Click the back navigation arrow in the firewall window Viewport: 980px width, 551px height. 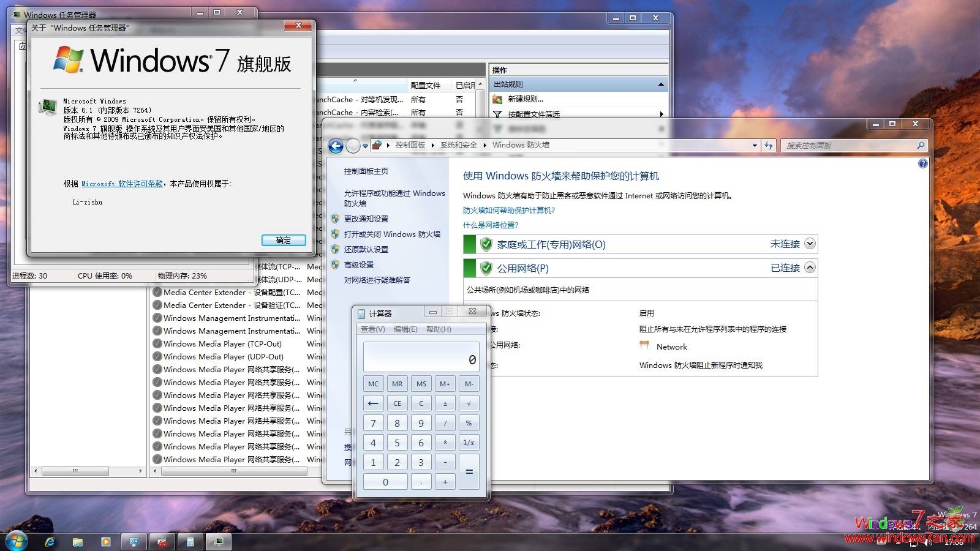pyautogui.click(x=335, y=145)
